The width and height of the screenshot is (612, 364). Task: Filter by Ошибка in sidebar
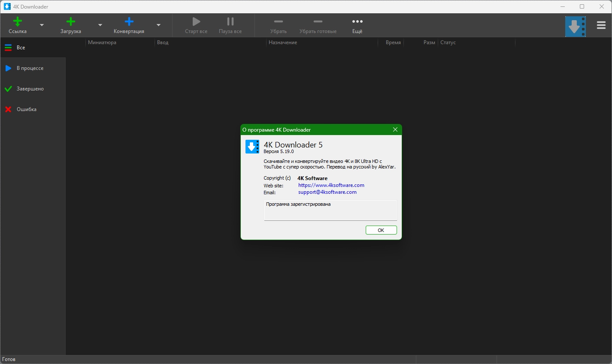pos(26,109)
